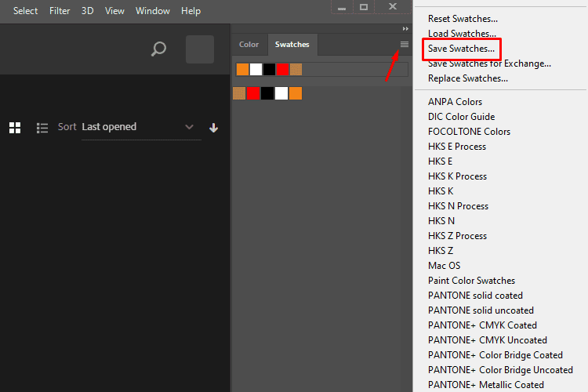Select HKS K Process library

click(457, 176)
